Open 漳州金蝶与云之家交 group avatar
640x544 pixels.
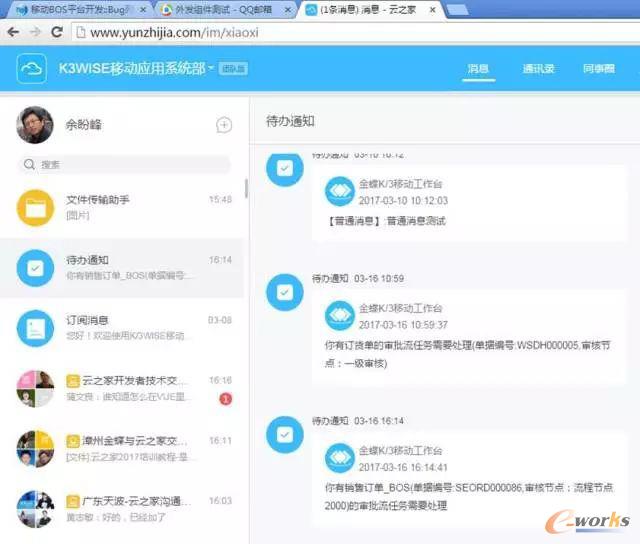click(36, 449)
